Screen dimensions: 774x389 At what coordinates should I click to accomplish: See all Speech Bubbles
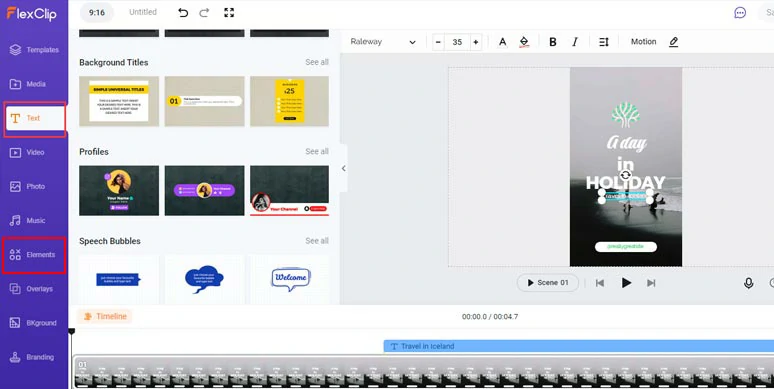click(316, 241)
